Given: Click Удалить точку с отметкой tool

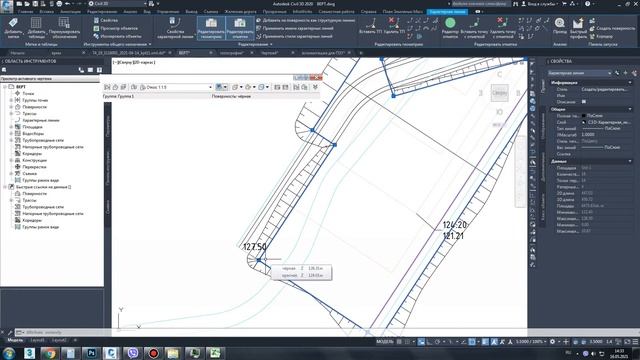Looking at the screenshot, I should (x=502, y=28).
